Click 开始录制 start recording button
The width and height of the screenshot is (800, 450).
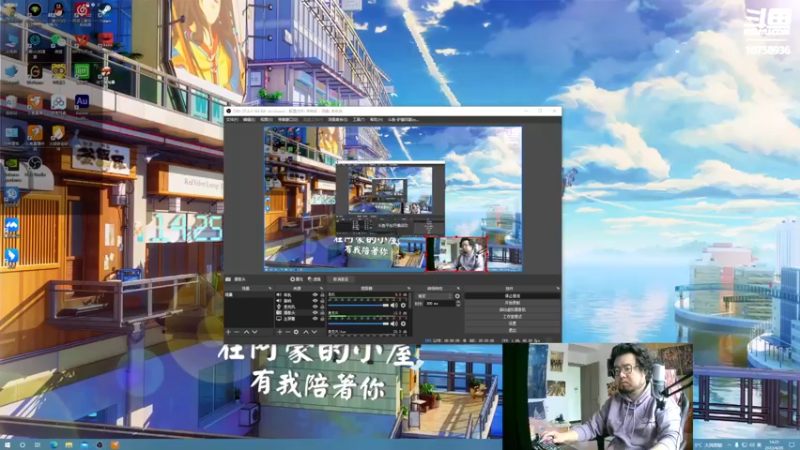point(512,303)
